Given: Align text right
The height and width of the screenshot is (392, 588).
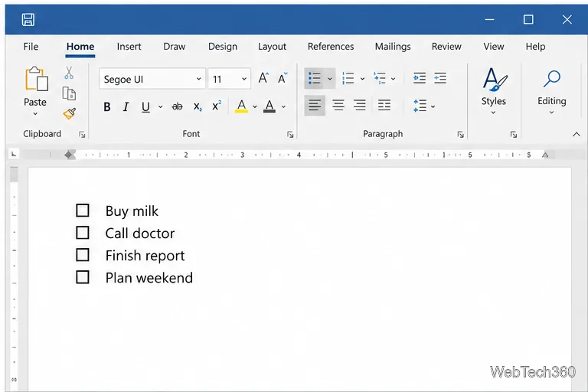Looking at the screenshot, I should 360,106.
